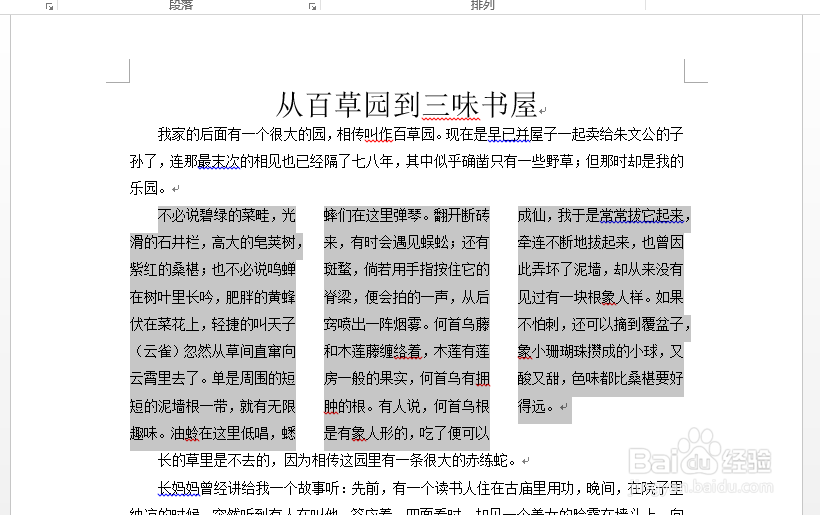Click column text 酸又甜，色味都比桑椹要好
The width and height of the screenshot is (820, 515).
(600, 379)
